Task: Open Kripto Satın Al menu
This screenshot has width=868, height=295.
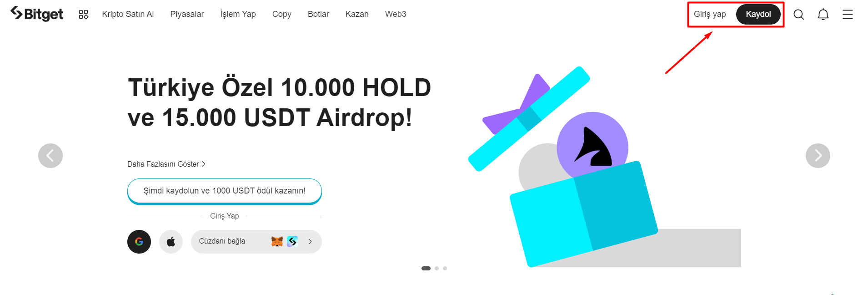Action: pyautogui.click(x=128, y=14)
